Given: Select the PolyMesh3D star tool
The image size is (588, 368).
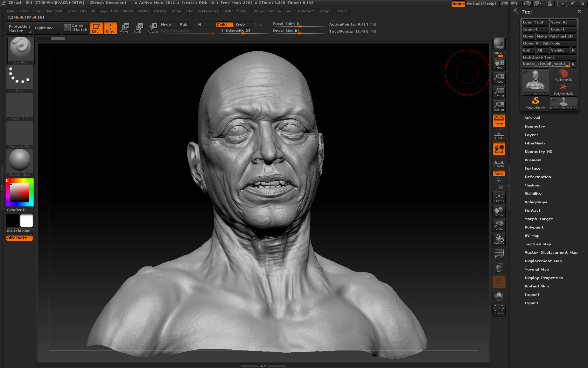Looking at the screenshot, I should (563, 89).
